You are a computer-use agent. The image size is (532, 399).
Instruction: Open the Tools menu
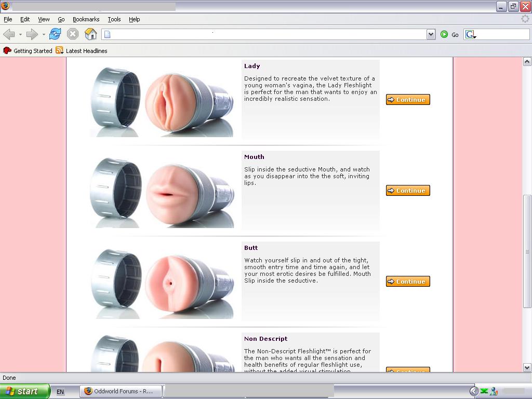pos(114,19)
